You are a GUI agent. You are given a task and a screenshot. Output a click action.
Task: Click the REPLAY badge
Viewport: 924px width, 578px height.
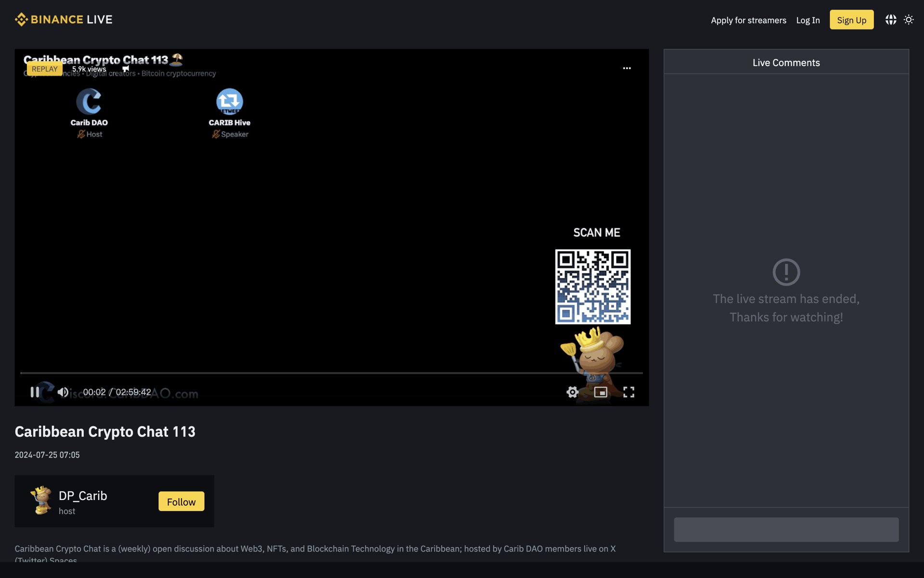(44, 69)
